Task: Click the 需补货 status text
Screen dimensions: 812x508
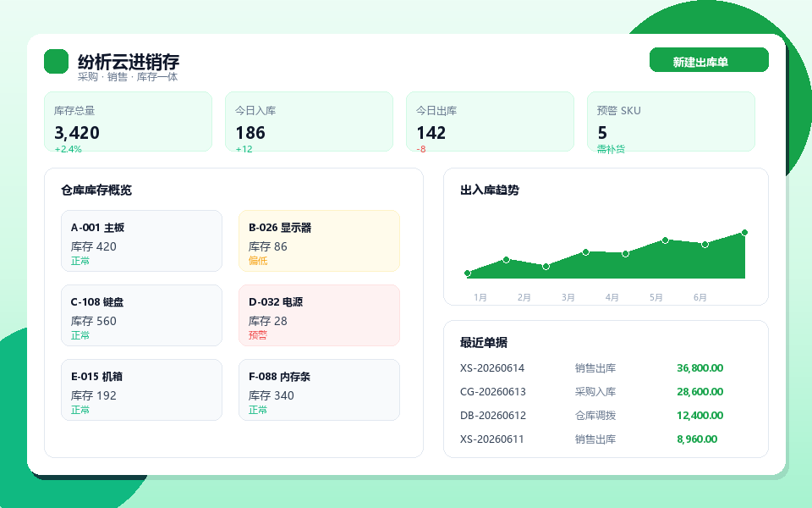Action: pyautogui.click(x=611, y=149)
